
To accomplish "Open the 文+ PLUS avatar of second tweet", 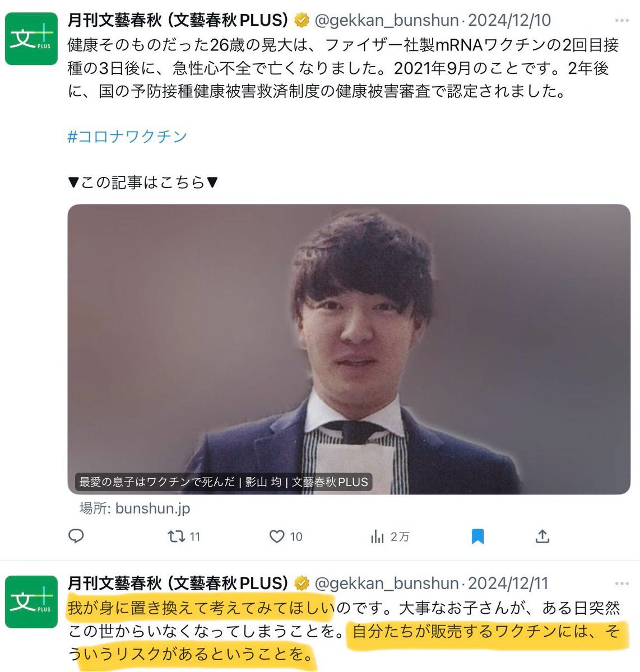I will coord(31,601).
